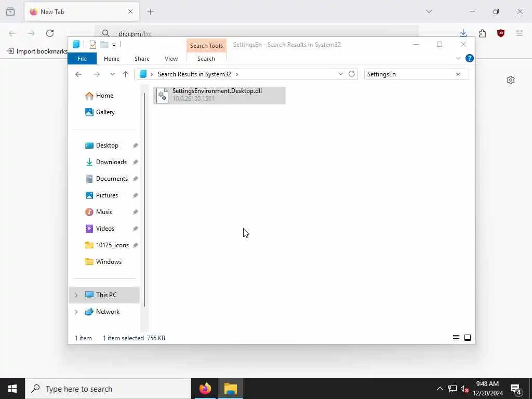List all Firefox tabs dropdown
The width and height of the screenshot is (532, 399).
[x=429, y=11]
